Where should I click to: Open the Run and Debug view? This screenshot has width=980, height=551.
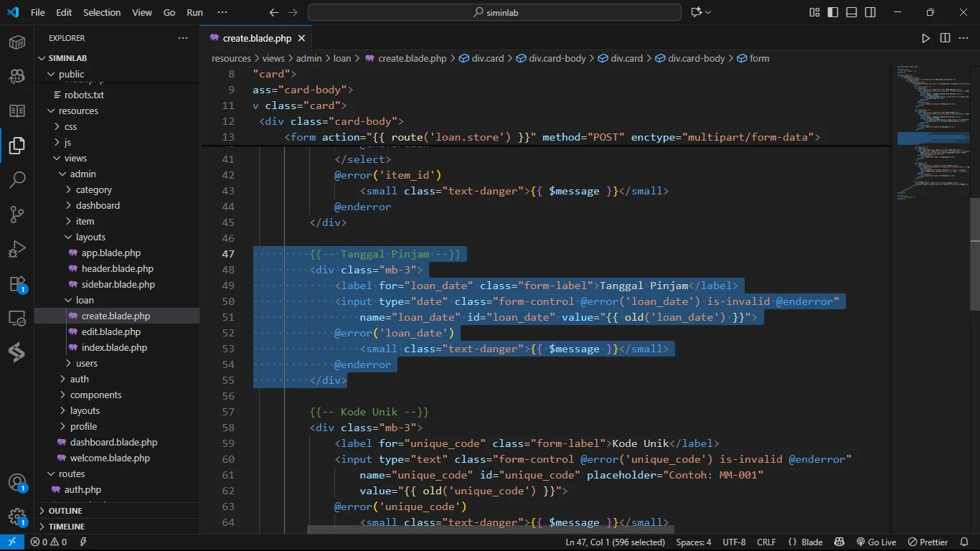point(17,249)
